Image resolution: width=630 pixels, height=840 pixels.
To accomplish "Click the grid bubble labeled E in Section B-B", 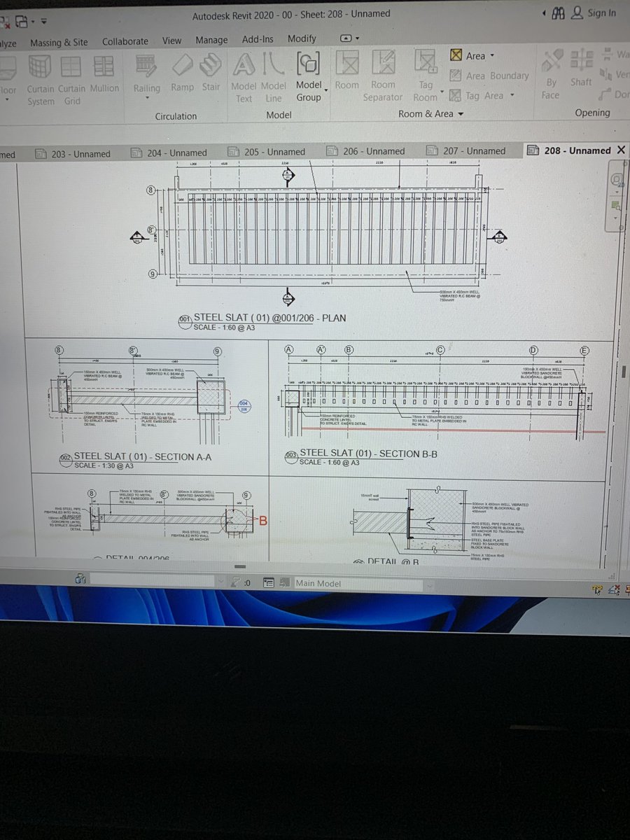I will [584, 350].
